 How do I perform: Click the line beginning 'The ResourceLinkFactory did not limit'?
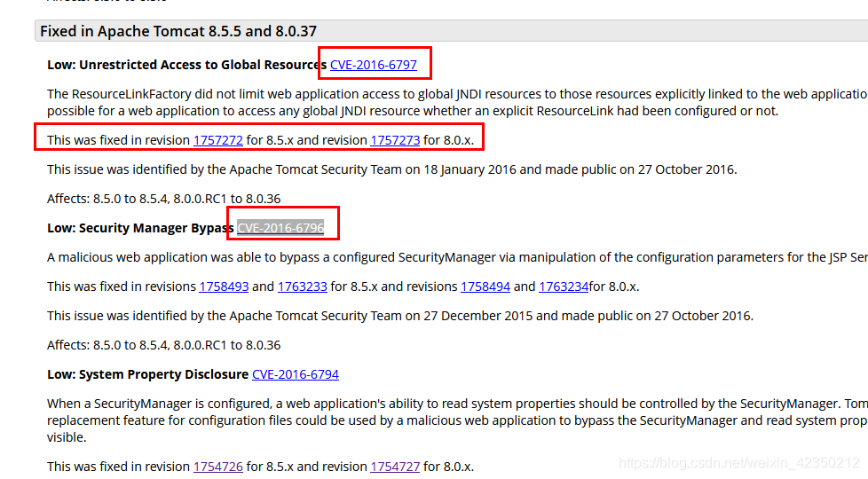coord(457,94)
